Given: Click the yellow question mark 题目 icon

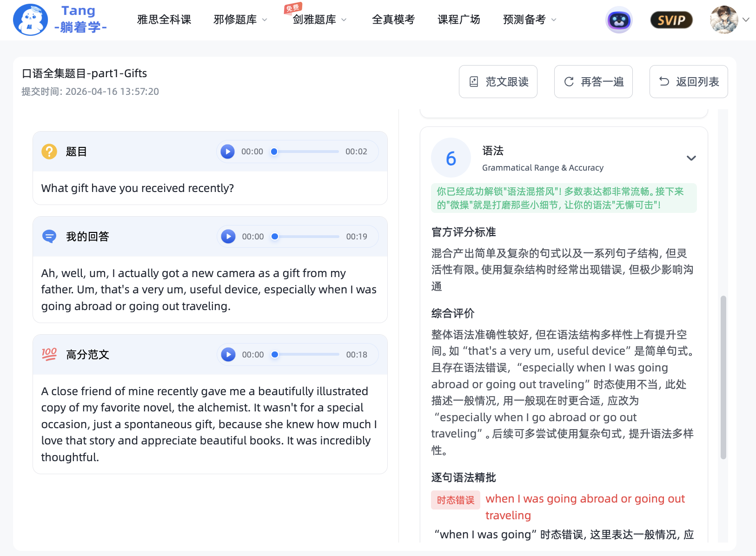Looking at the screenshot, I should 49,152.
